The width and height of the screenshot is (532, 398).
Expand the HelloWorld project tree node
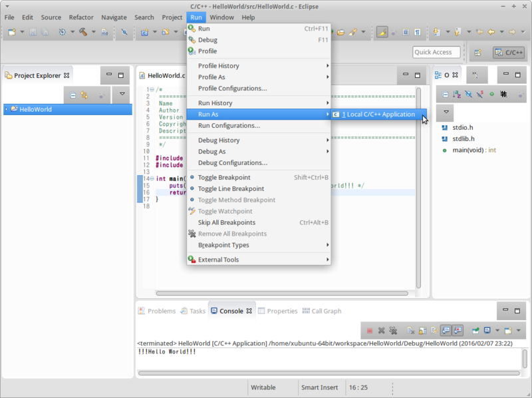6,109
